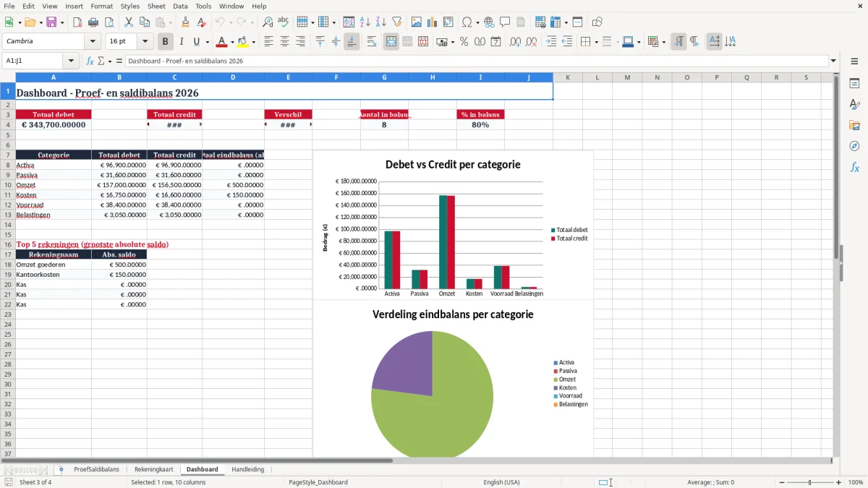Click the Sheet 3 of 4 indicator
Screen dimensions: 868x488
tap(35, 482)
